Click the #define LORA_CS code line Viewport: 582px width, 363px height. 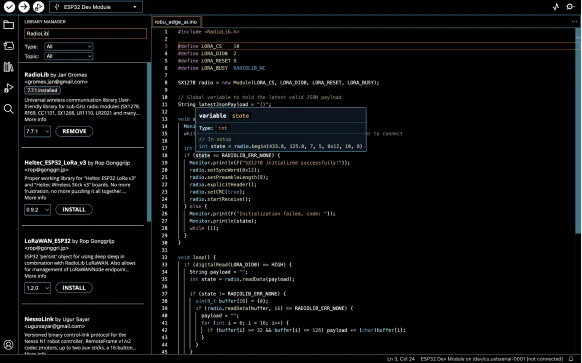point(208,46)
